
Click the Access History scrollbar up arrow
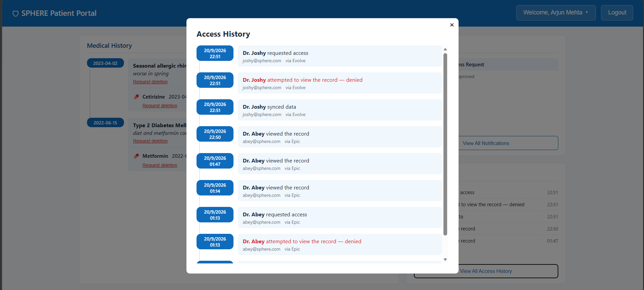(x=445, y=49)
